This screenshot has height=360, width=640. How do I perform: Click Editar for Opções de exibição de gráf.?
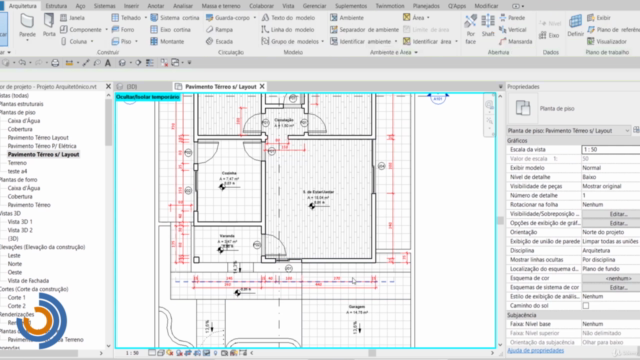click(x=618, y=223)
